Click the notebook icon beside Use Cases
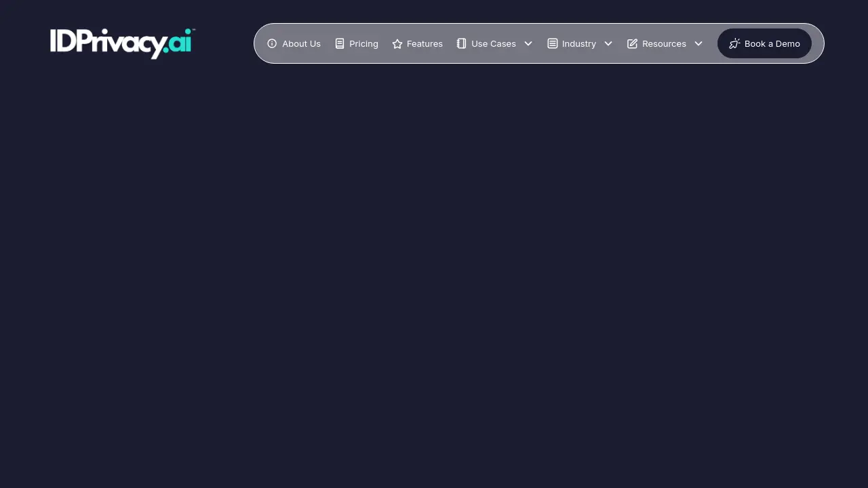The height and width of the screenshot is (488, 868). (462, 43)
